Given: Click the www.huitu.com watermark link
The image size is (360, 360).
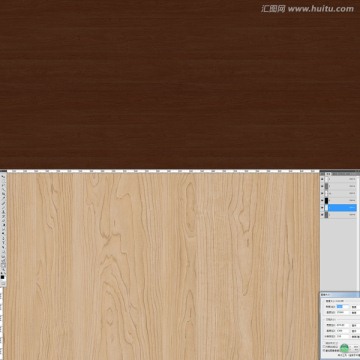Looking at the screenshot, I should click(x=320, y=9).
